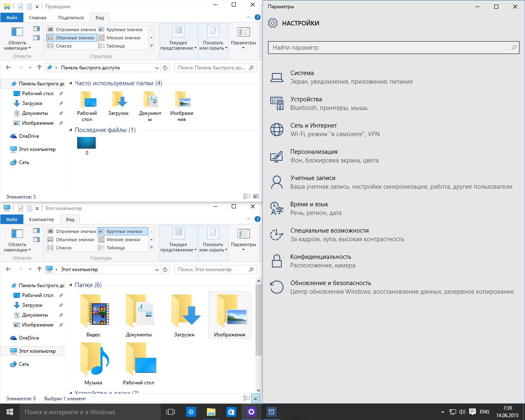
Task: Refresh the Этот компьютер address bar
Action: (165, 269)
